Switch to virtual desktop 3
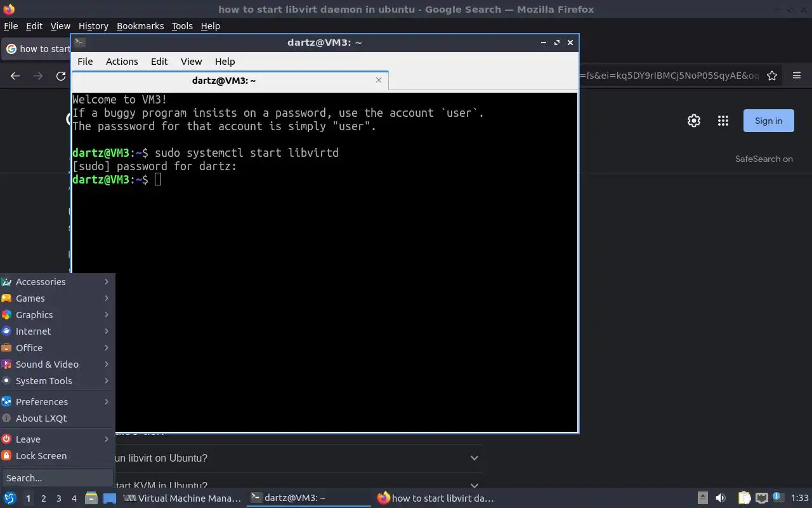This screenshot has height=508, width=812. pos(58,498)
